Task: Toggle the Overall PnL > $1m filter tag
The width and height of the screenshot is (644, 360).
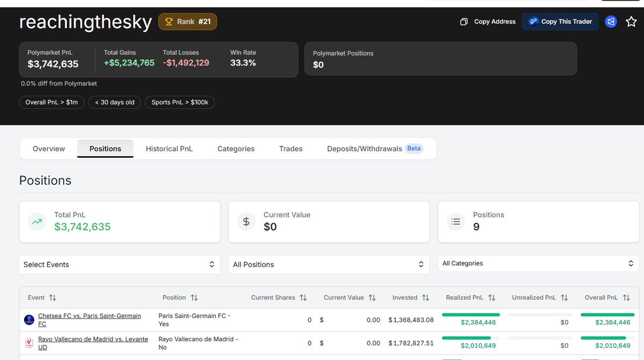Action: click(x=52, y=102)
